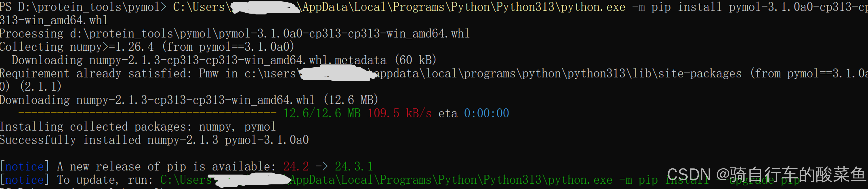Click the blue eta '0:00:00' value

487,113
